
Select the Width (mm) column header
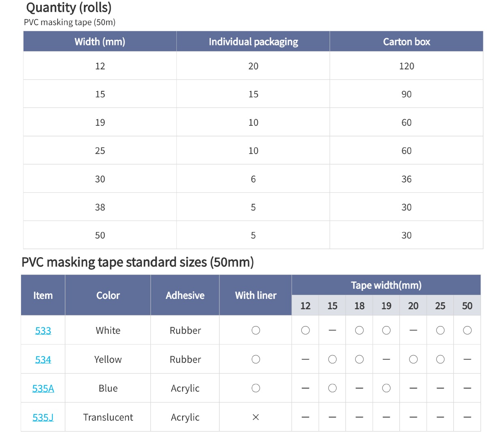100,42
